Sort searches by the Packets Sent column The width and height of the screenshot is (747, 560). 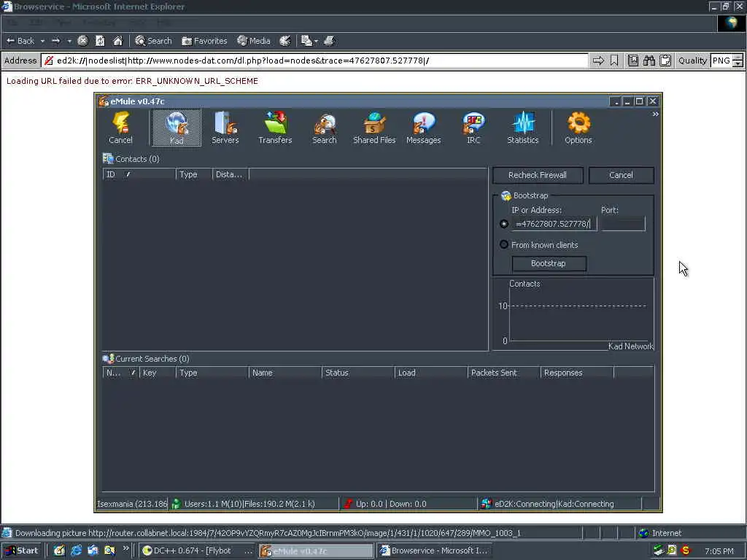coord(504,373)
